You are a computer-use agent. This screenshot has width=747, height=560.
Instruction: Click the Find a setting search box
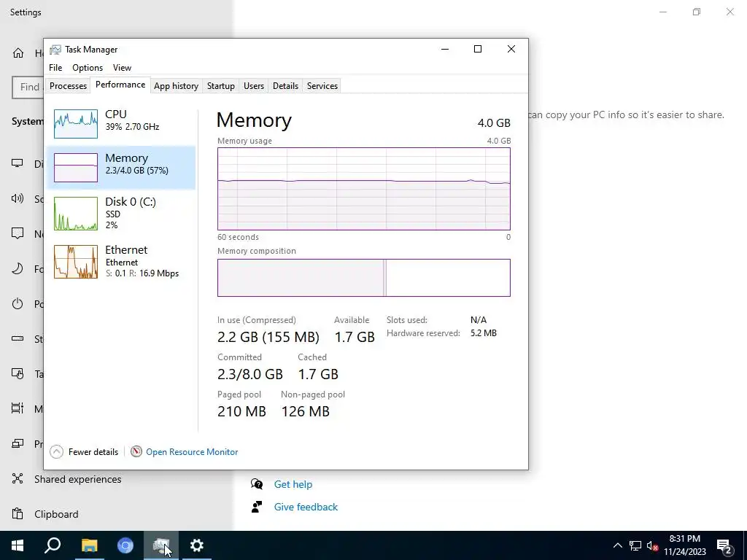point(28,87)
